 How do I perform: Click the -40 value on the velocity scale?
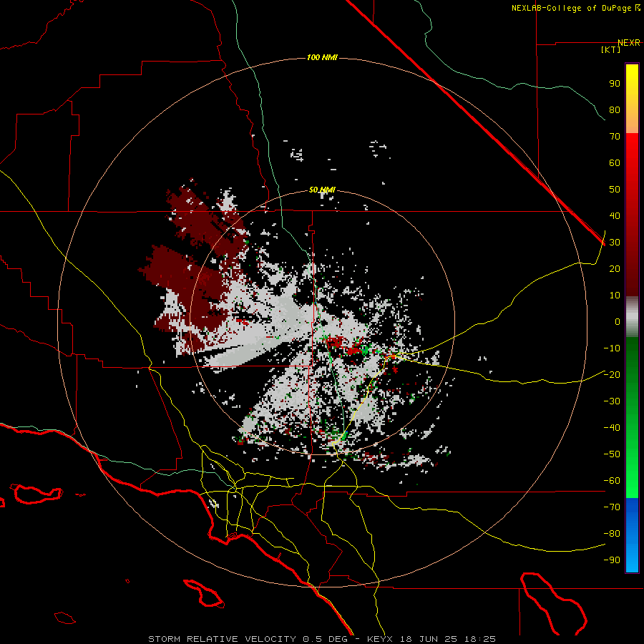tap(612, 428)
